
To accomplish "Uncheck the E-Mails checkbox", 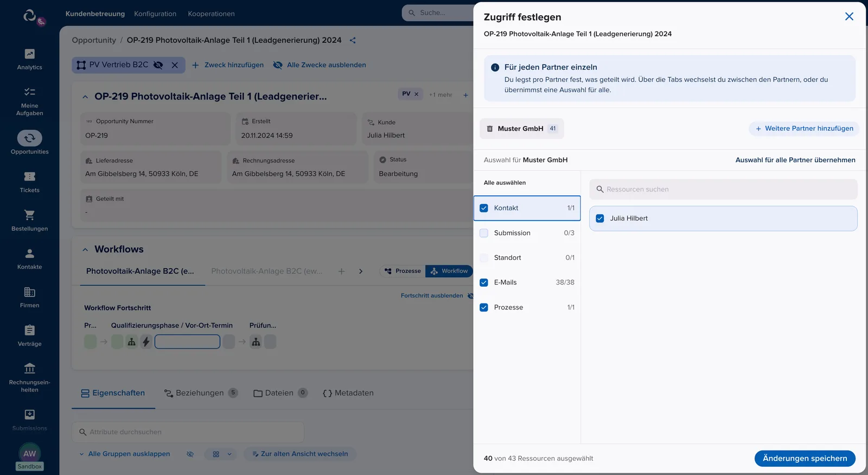I will [484, 282].
